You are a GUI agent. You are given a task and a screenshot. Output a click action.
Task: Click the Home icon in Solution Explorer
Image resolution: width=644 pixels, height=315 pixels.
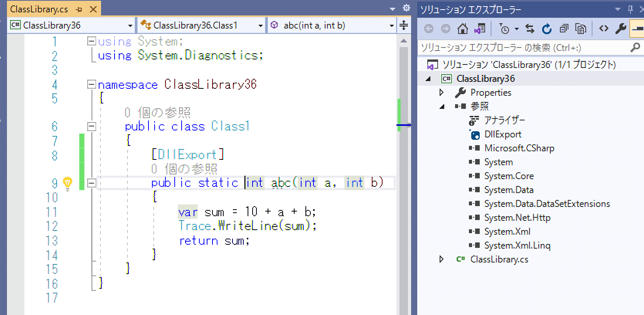[462, 29]
